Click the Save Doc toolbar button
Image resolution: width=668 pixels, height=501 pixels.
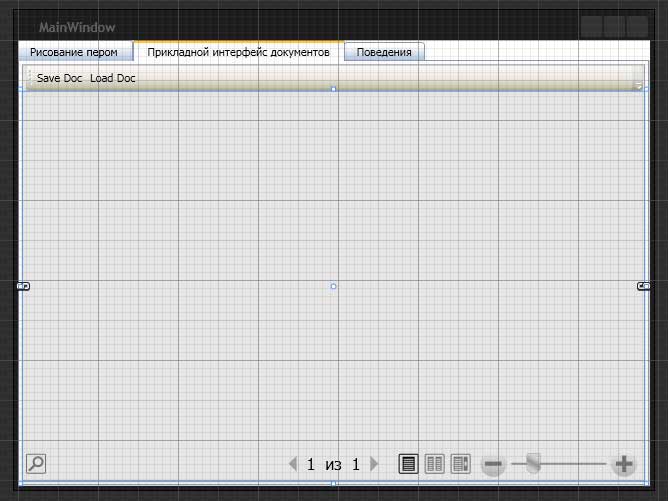coord(59,78)
